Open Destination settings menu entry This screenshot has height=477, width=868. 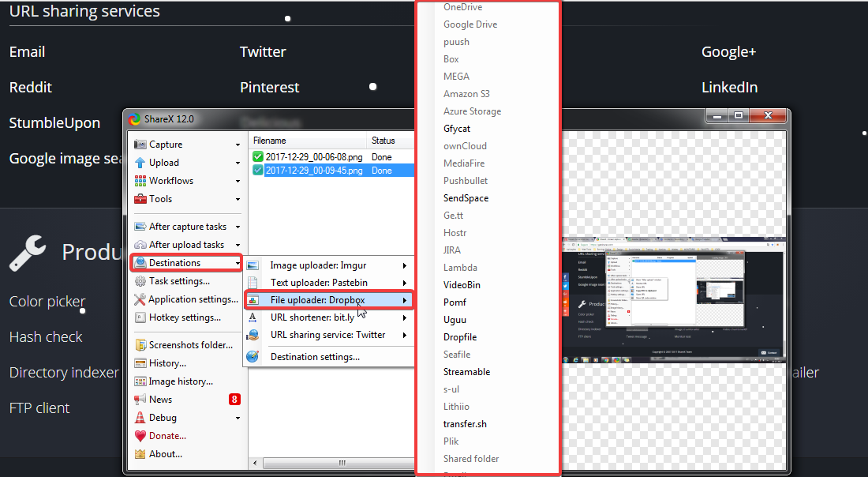315,357
